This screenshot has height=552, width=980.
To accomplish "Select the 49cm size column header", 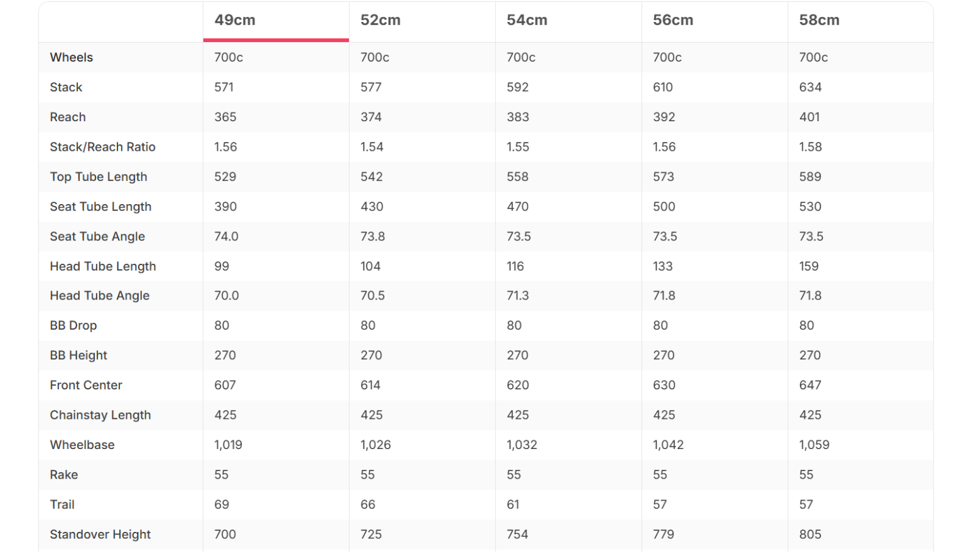I will 235,20.
